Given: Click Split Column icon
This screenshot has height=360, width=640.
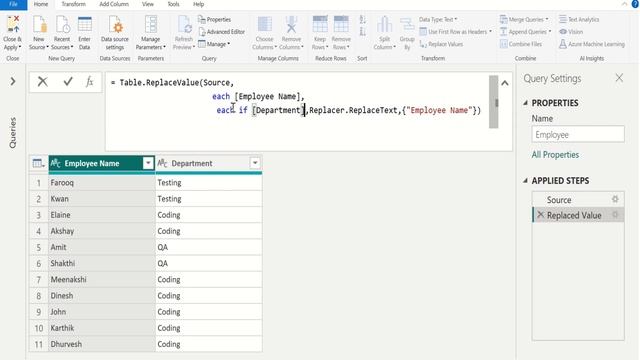Looking at the screenshot, I should pos(384,24).
